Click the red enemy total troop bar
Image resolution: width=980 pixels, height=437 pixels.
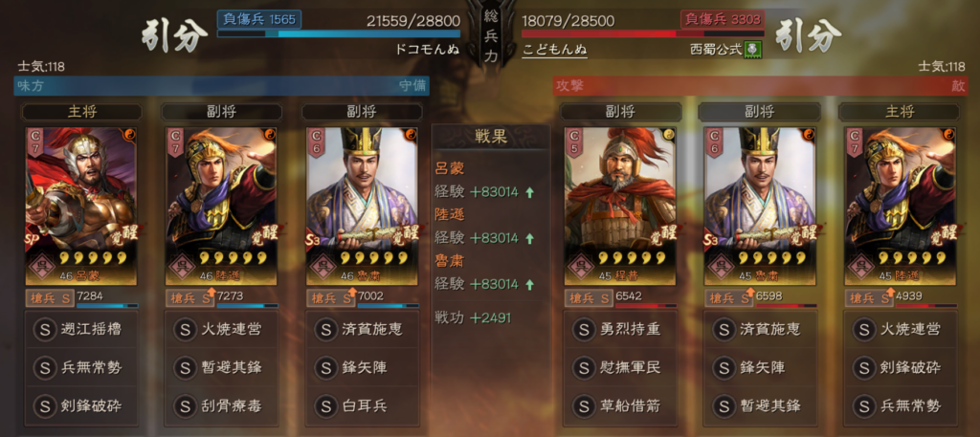coord(642,33)
